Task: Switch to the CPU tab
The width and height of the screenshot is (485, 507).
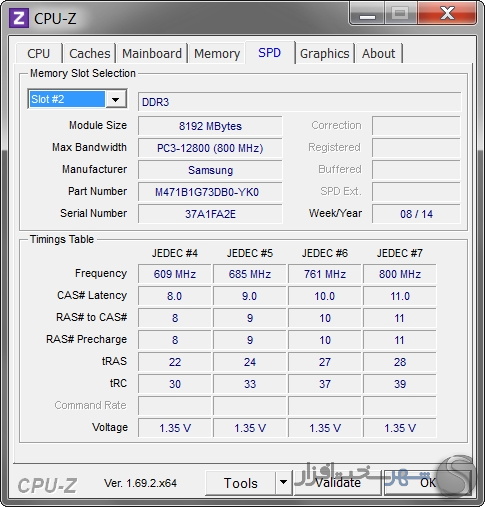Action: [x=39, y=53]
